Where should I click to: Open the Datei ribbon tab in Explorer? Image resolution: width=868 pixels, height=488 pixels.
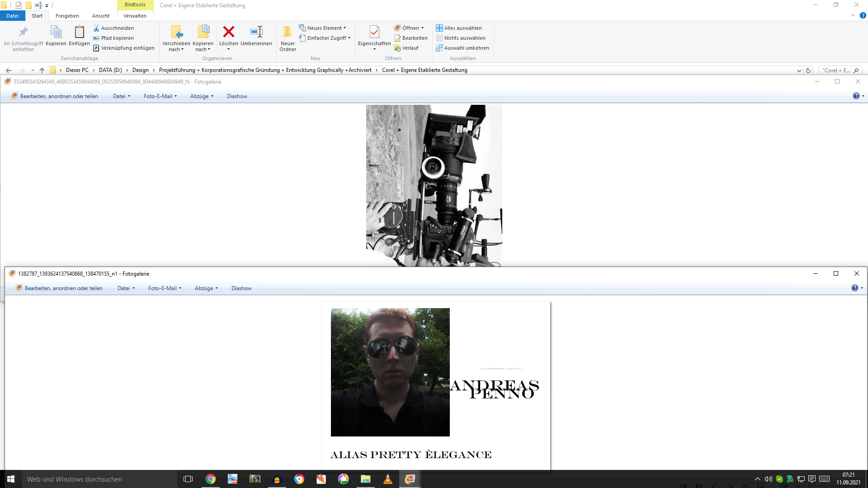[x=13, y=16]
